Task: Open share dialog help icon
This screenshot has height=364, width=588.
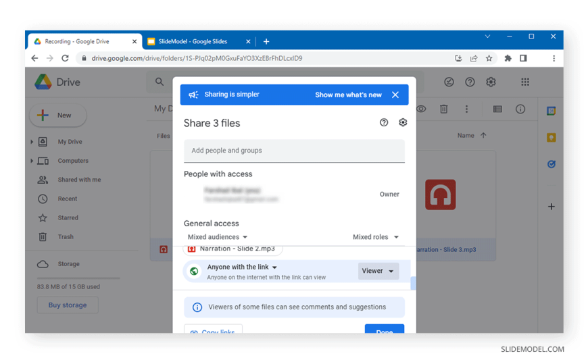Action: tap(384, 123)
